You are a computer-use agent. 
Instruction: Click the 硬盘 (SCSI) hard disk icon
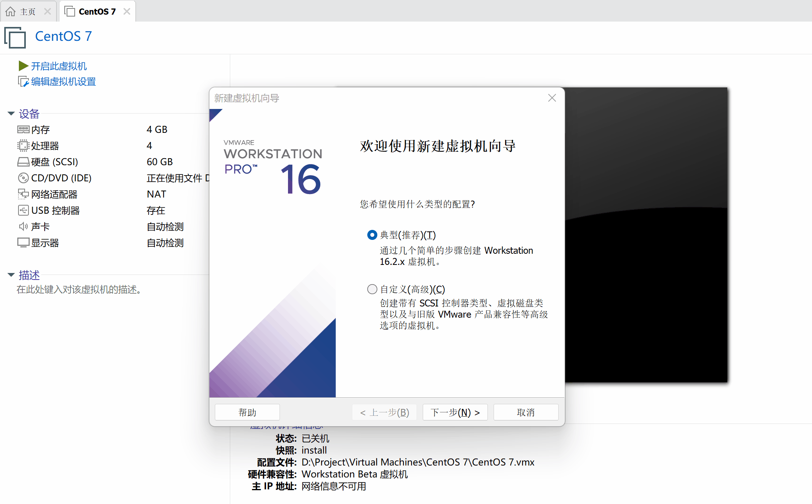[23, 162]
